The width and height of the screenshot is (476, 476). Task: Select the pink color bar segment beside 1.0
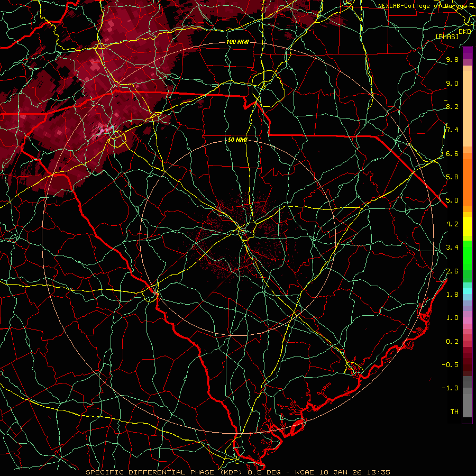(467, 321)
